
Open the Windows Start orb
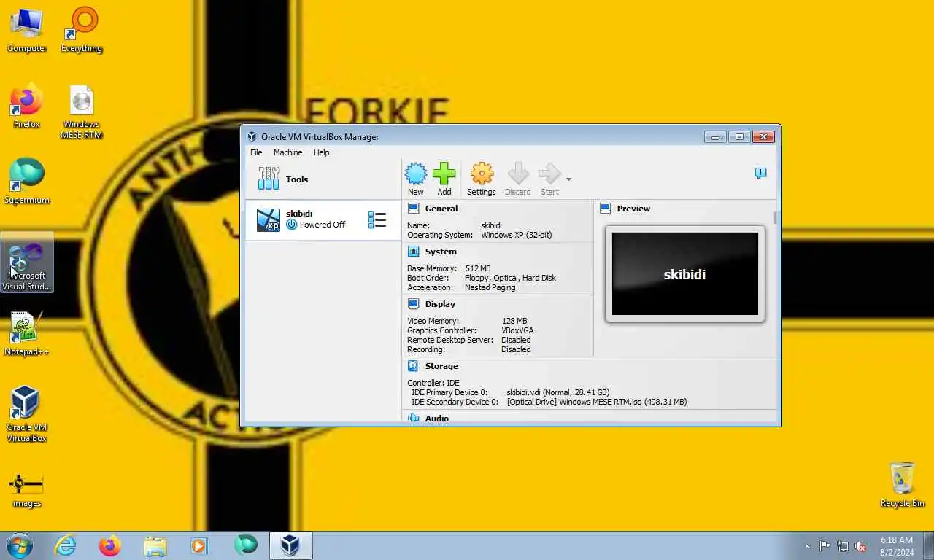tap(20, 545)
